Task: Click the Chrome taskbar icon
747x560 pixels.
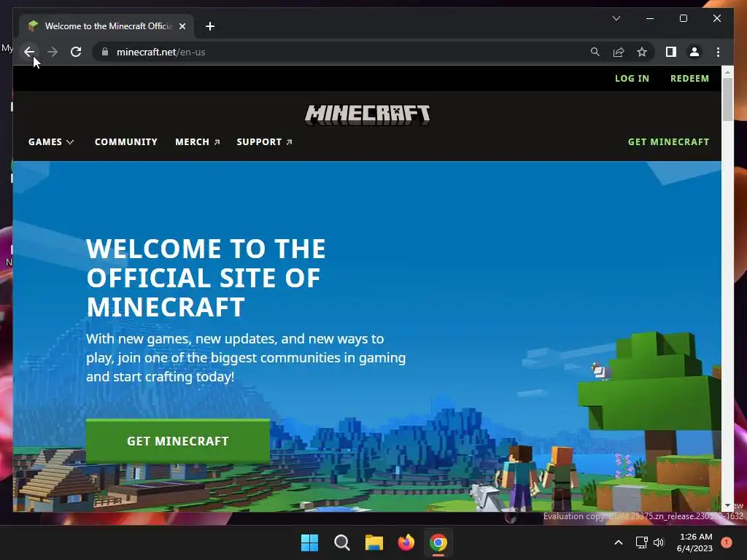Action: click(438, 542)
